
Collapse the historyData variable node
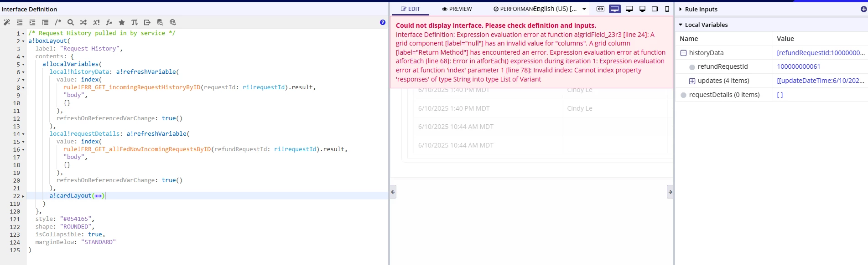point(683,53)
